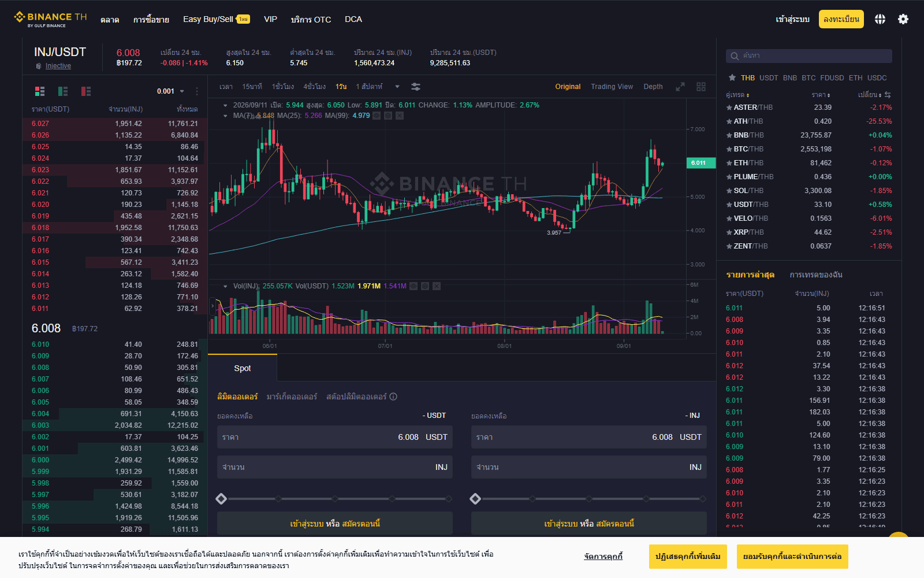Image resolution: width=924 pixels, height=578 pixels.
Task: Show sell orders only in order book
Action: (86, 91)
